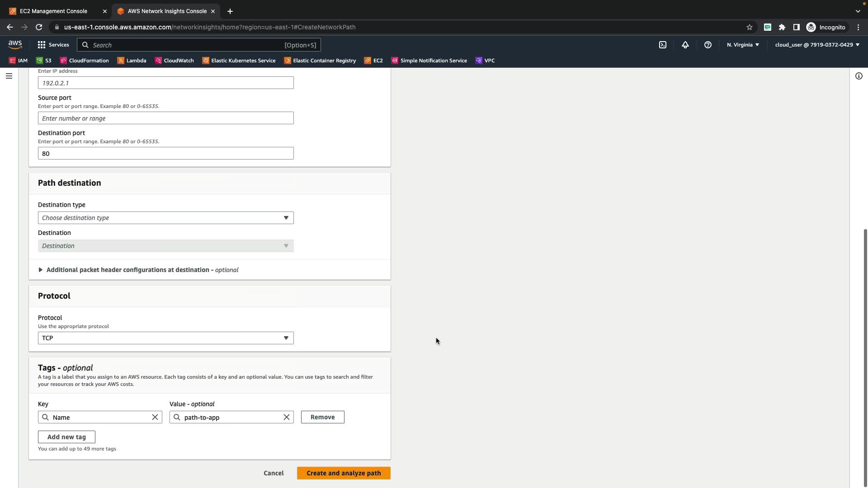Open the Destination type dropdown
This screenshot has width=868, height=488.
point(165,218)
